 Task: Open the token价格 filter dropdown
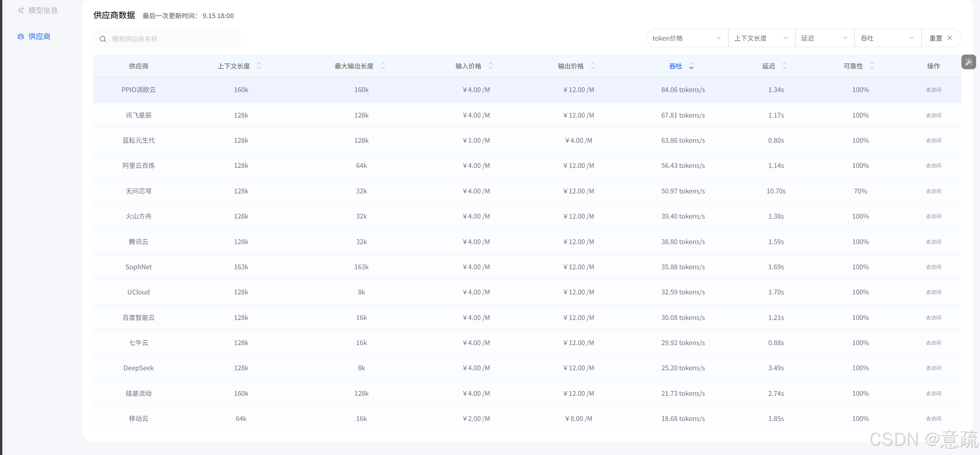pos(687,38)
